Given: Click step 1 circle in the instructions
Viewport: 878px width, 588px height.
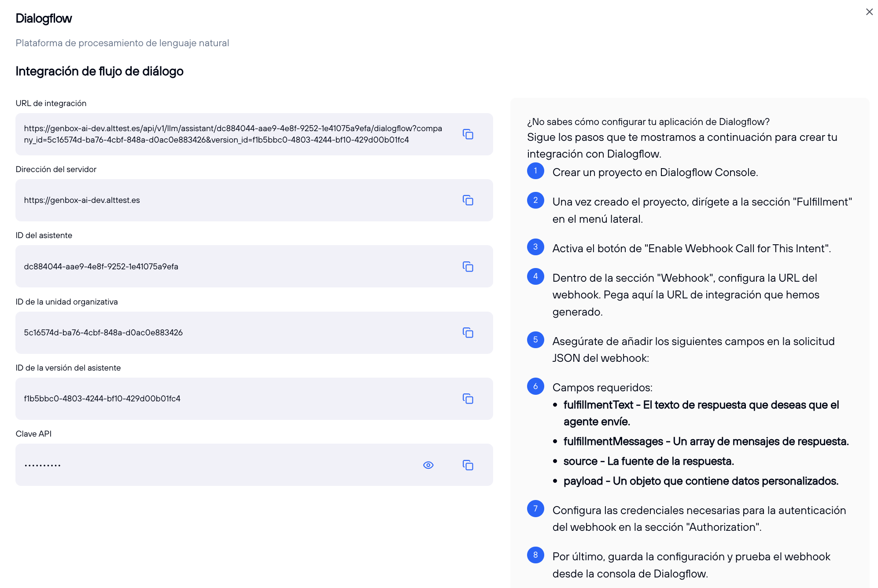Looking at the screenshot, I should point(535,172).
